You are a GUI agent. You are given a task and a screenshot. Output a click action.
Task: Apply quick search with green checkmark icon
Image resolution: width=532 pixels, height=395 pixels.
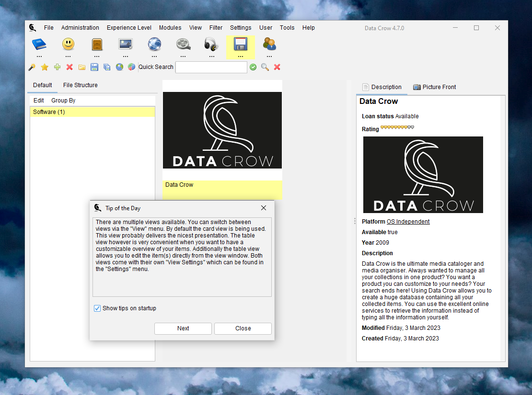point(253,67)
